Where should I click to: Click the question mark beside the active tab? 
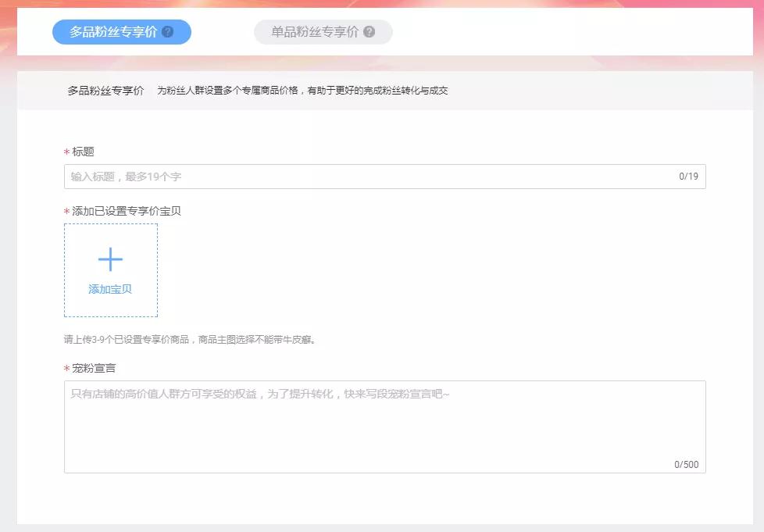click(x=166, y=31)
